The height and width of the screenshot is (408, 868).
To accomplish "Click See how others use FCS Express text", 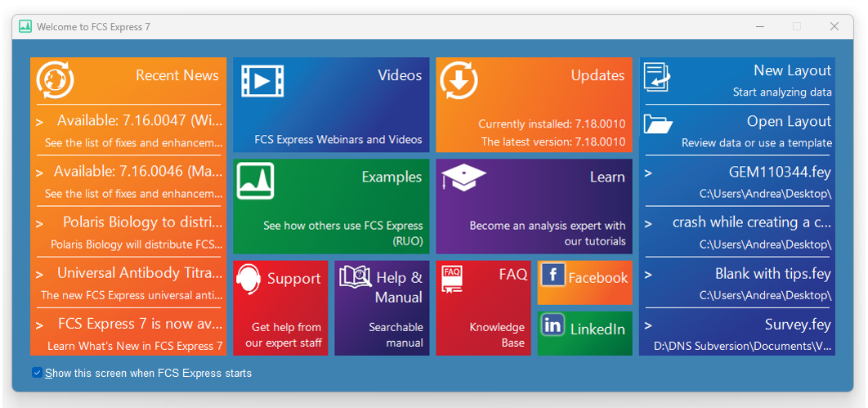I will tap(342, 233).
